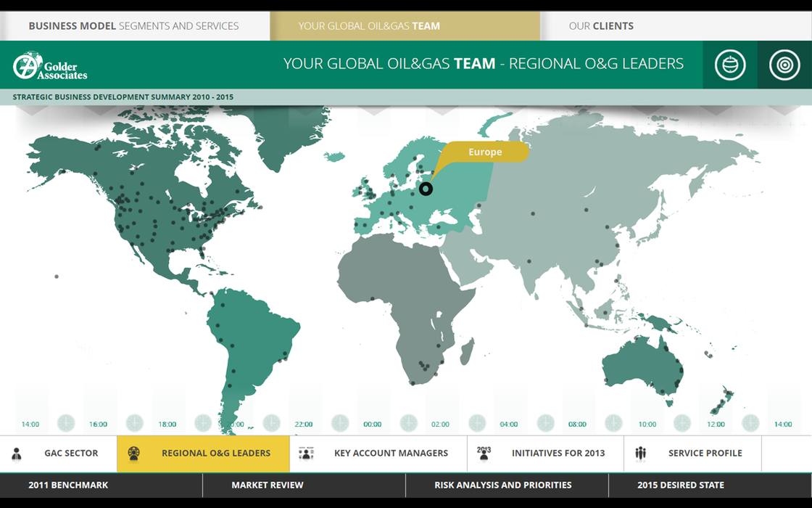This screenshot has width=812, height=508.
Task: Click the Golder Associates logo
Action: [x=50, y=65]
